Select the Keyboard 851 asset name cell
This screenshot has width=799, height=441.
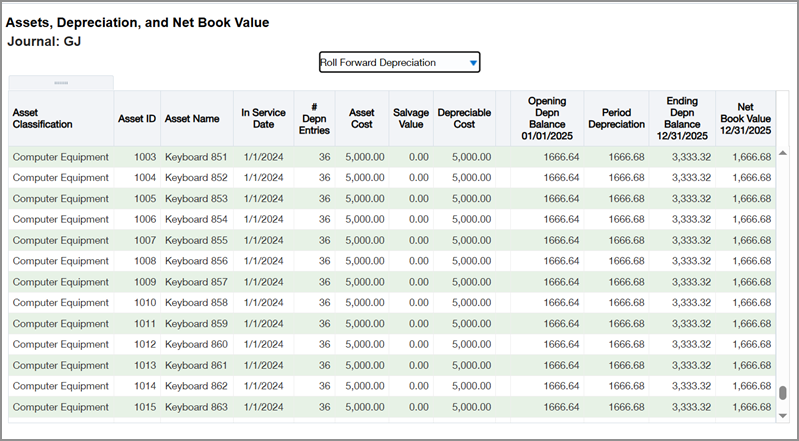[x=196, y=157]
